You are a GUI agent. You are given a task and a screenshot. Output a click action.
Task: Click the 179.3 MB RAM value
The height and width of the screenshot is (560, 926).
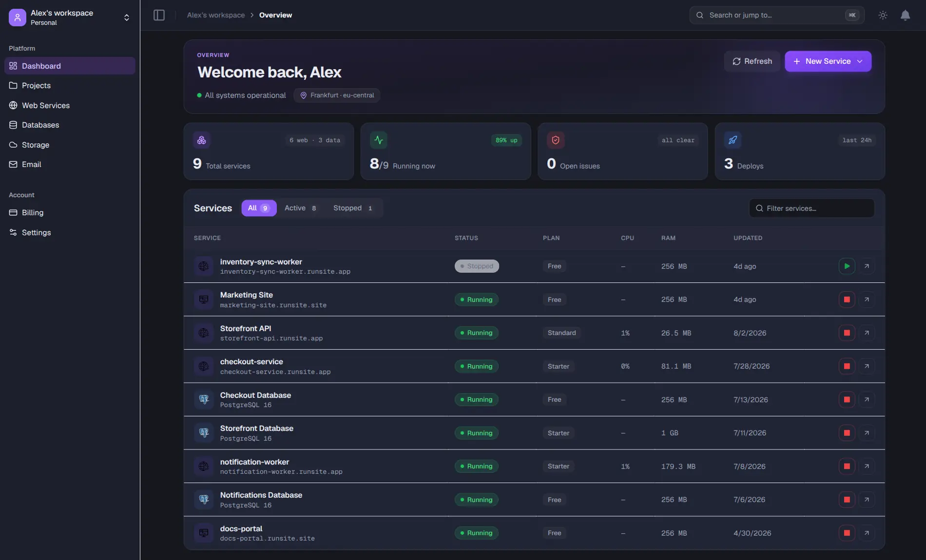pos(678,467)
